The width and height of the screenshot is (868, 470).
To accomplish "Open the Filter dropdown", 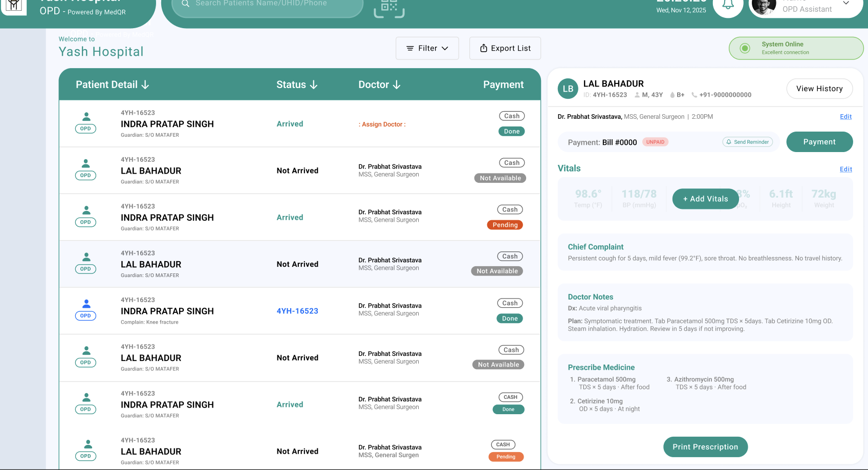I will coord(427,48).
